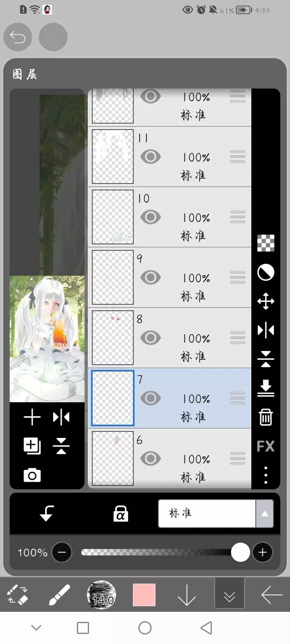Expand the blend mode dropdown arrow
Image resolution: width=290 pixels, height=644 pixels.
(265, 514)
